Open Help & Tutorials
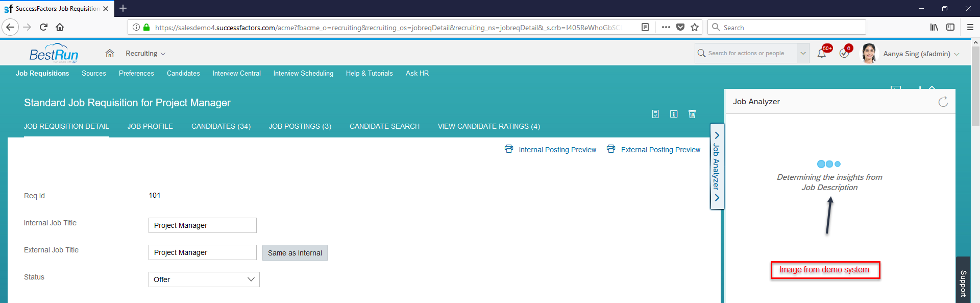The width and height of the screenshot is (980, 303). 370,73
